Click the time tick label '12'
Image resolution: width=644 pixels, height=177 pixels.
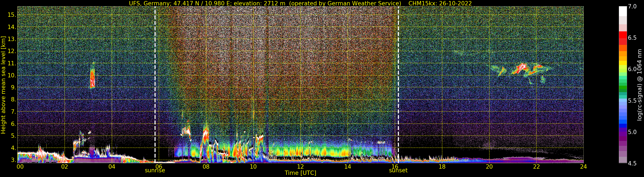tap(300, 166)
